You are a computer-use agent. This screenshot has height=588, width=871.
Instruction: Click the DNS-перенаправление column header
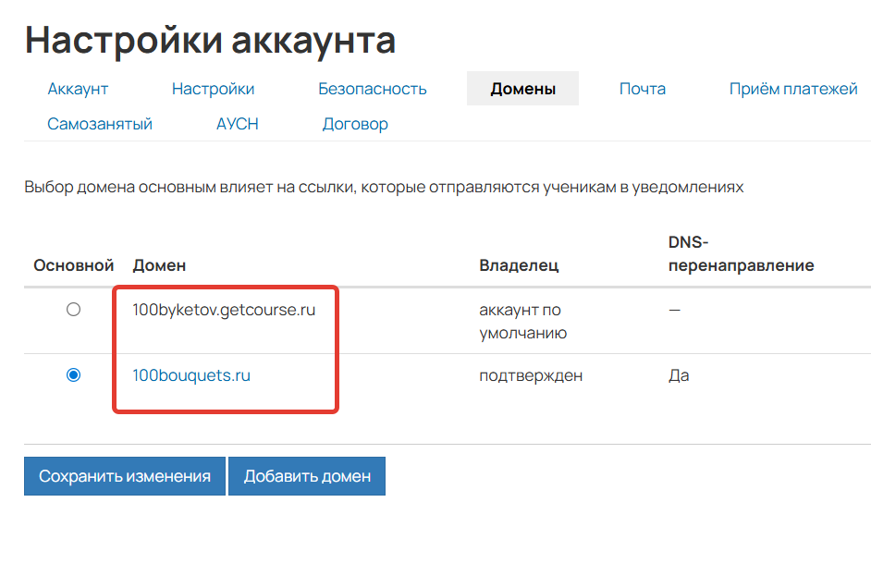point(740,255)
